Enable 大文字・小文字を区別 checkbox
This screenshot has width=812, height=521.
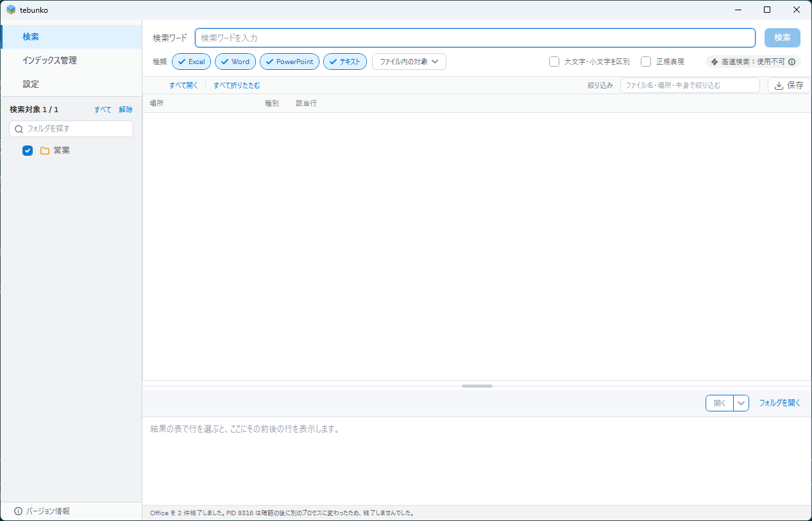(x=554, y=62)
